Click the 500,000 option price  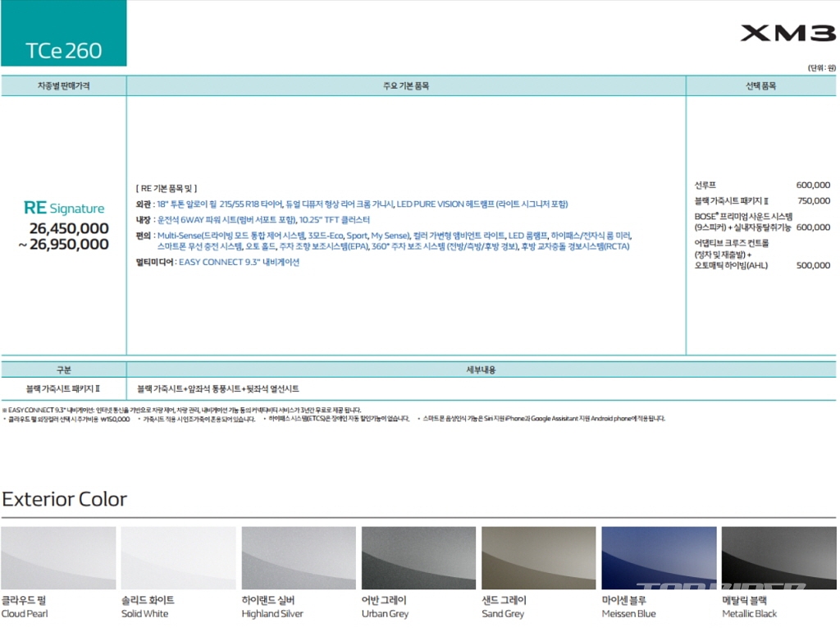tap(813, 265)
